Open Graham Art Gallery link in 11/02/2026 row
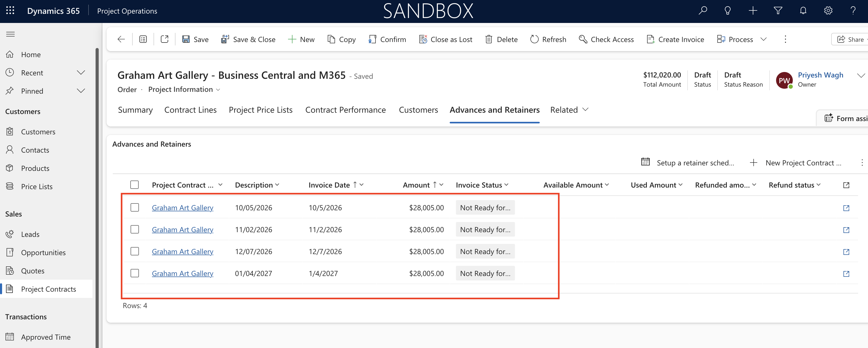Screen dimensions: 868x348 [182, 230]
